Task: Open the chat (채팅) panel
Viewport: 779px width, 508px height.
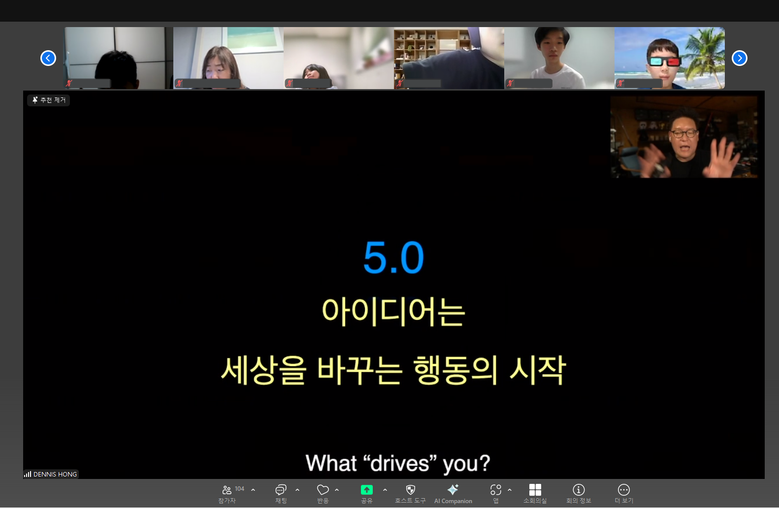Action: [x=281, y=490]
